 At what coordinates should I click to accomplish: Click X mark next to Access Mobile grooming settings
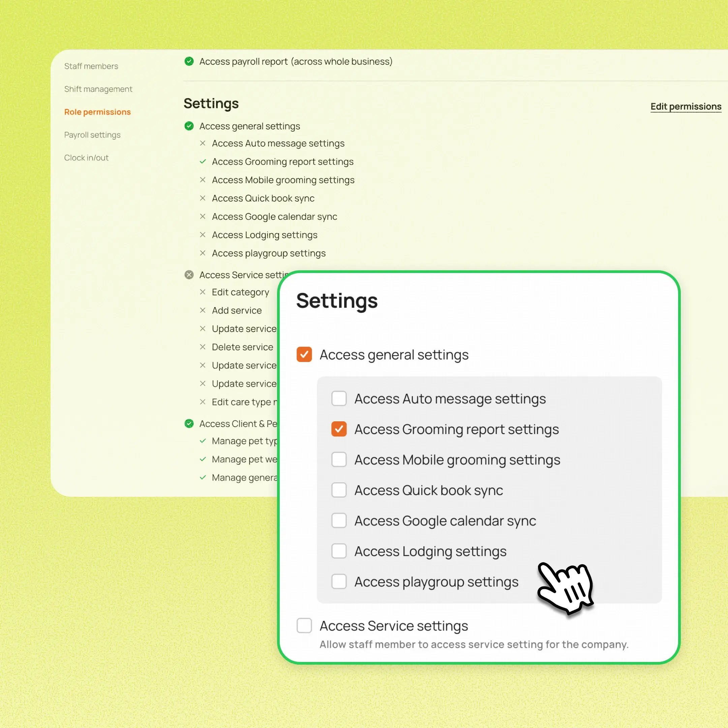pyautogui.click(x=203, y=180)
